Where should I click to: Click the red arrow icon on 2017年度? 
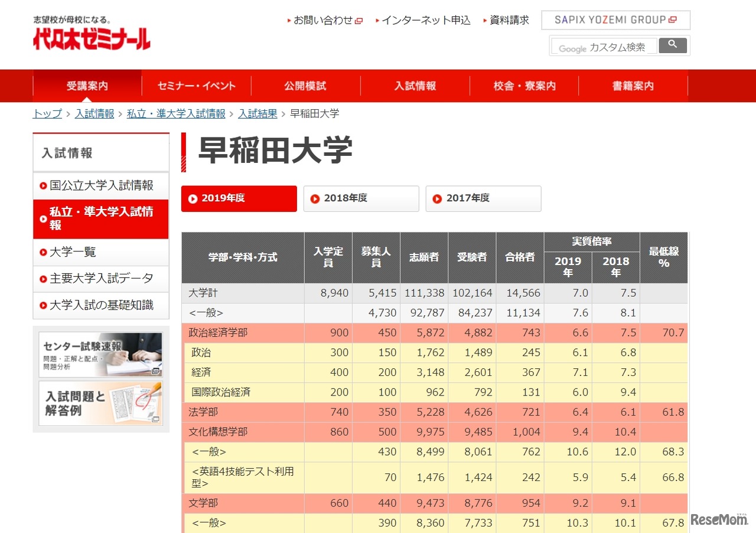point(436,199)
